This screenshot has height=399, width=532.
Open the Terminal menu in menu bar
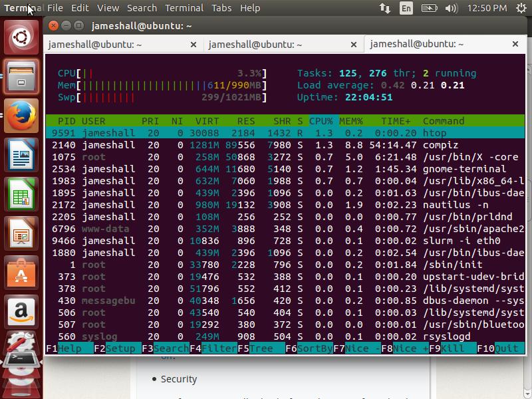(184, 8)
